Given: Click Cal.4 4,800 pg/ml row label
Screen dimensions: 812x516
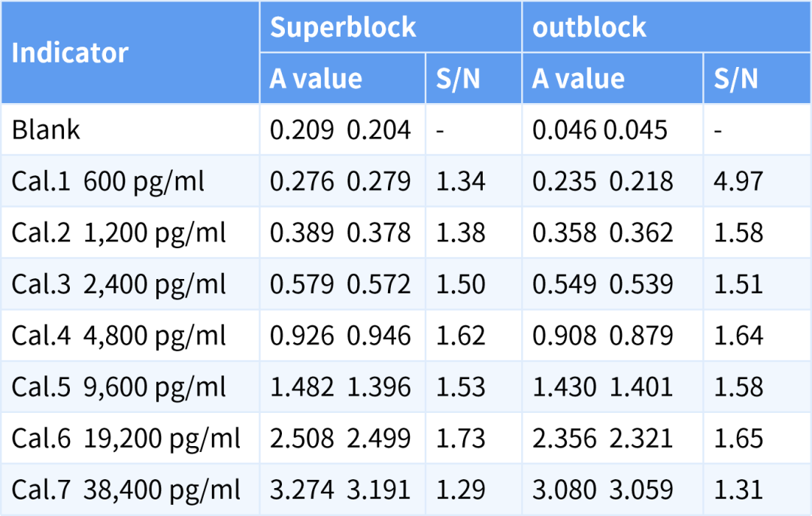Looking at the screenshot, I should click(118, 335).
